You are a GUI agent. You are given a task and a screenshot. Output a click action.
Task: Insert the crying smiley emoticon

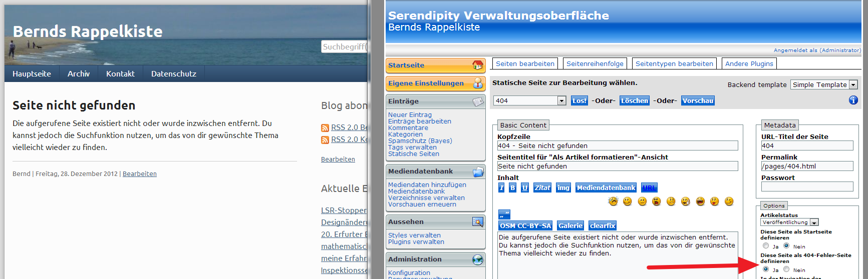(x=613, y=201)
